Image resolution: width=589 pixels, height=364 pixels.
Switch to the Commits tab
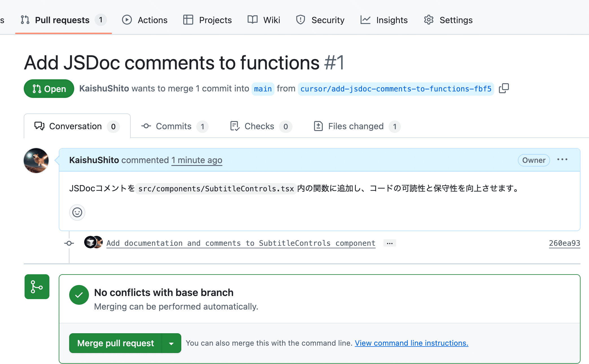coord(174,126)
